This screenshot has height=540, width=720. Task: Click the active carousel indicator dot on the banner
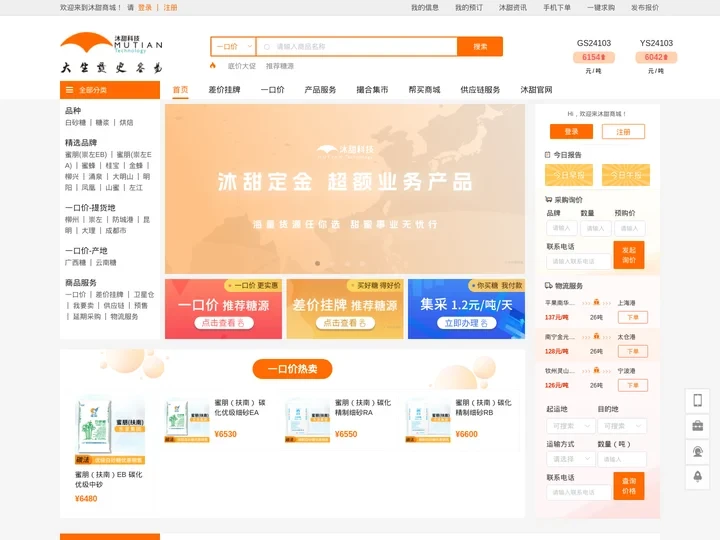[x=317, y=263]
